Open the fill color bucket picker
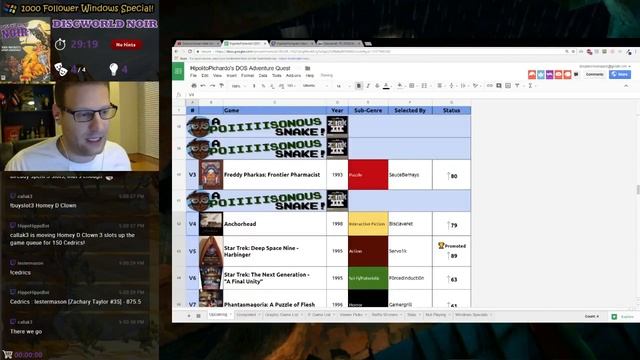This screenshot has height=360, width=640. click(400, 86)
